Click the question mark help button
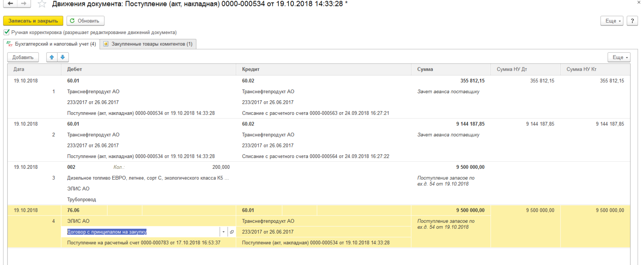 [632, 21]
